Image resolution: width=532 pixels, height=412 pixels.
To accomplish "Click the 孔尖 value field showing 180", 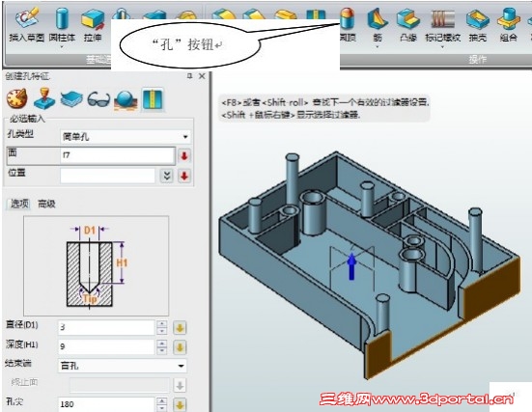I will [x=106, y=404].
